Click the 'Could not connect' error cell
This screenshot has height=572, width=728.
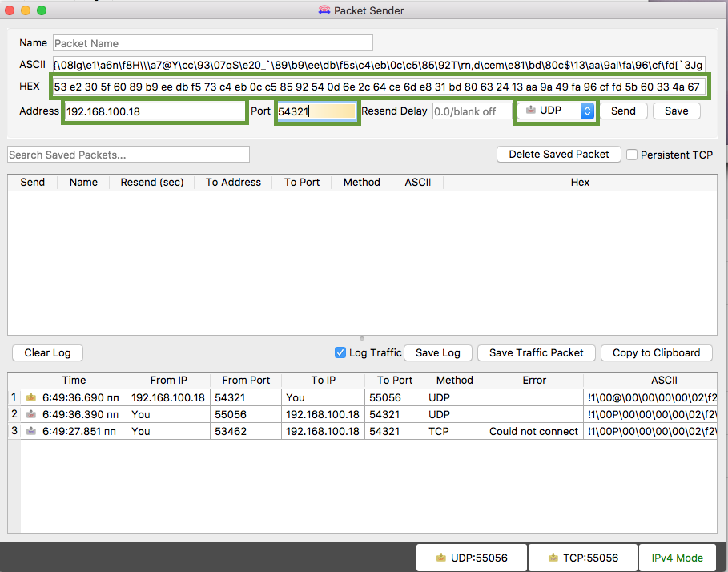534,431
